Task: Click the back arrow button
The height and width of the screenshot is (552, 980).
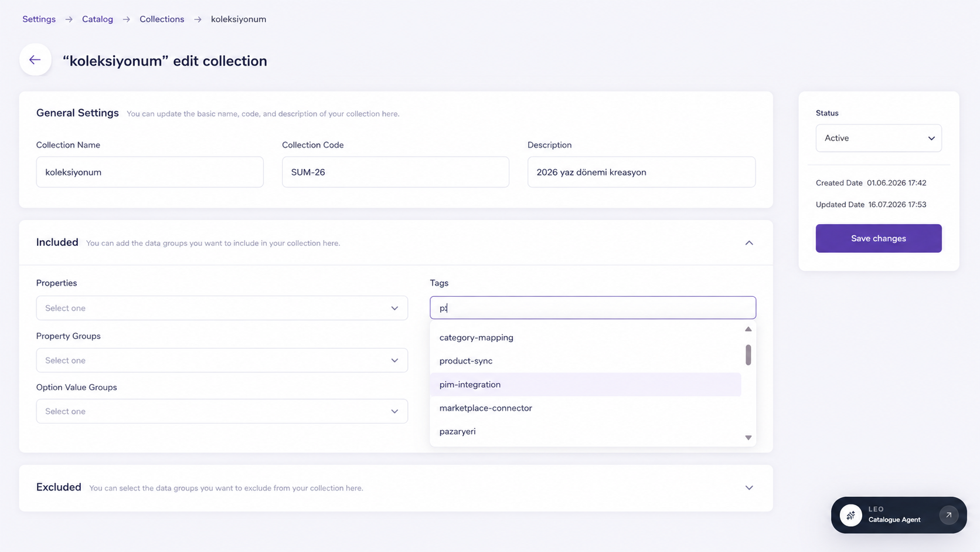Action: [35, 60]
